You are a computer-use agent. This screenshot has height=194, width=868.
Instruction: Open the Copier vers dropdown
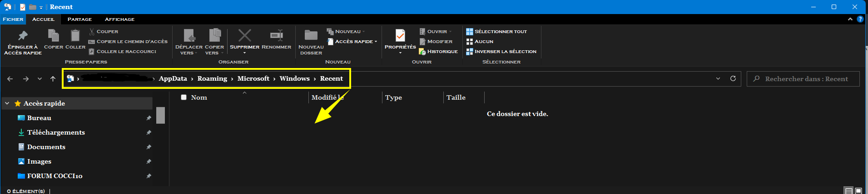pyautogui.click(x=214, y=50)
